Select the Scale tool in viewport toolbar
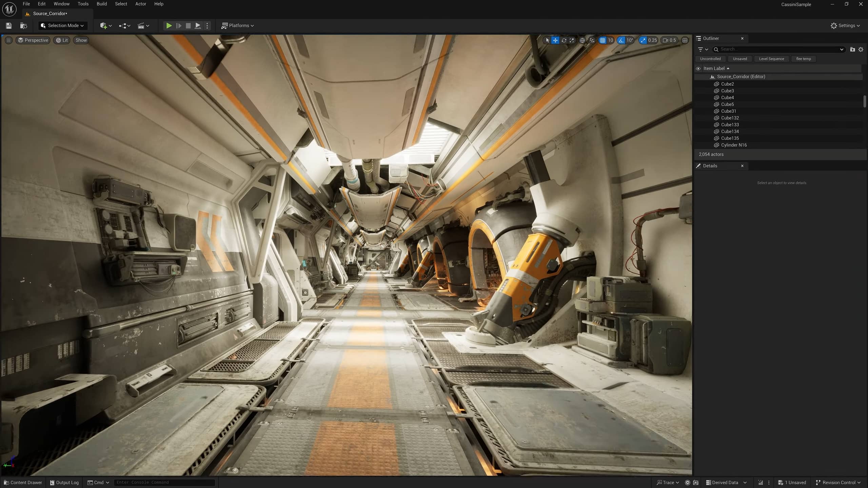The height and width of the screenshot is (488, 868). click(572, 40)
